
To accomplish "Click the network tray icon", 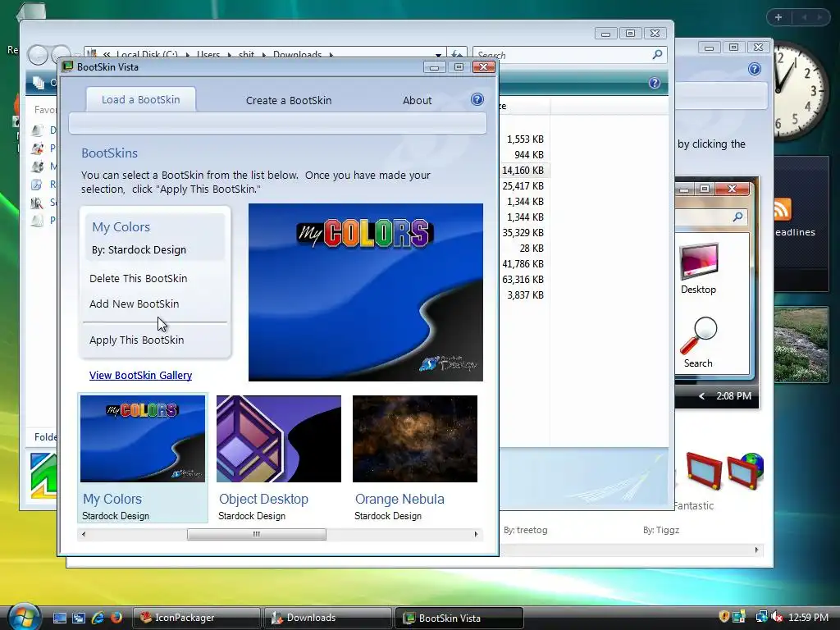I will tap(761, 617).
